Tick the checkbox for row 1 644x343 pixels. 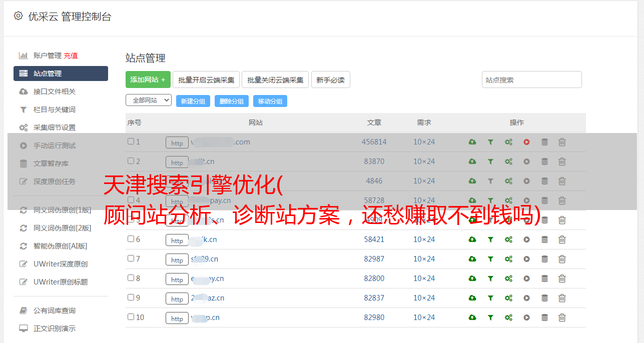(x=131, y=141)
